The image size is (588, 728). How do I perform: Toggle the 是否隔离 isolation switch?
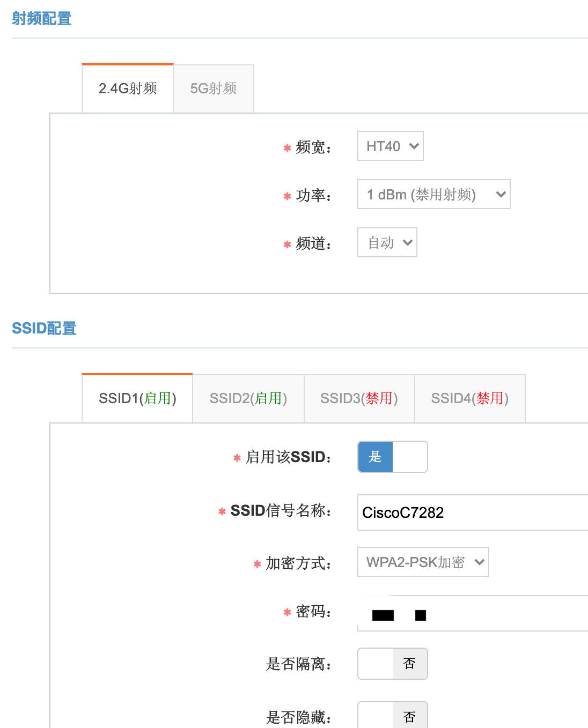[x=392, y=664]
